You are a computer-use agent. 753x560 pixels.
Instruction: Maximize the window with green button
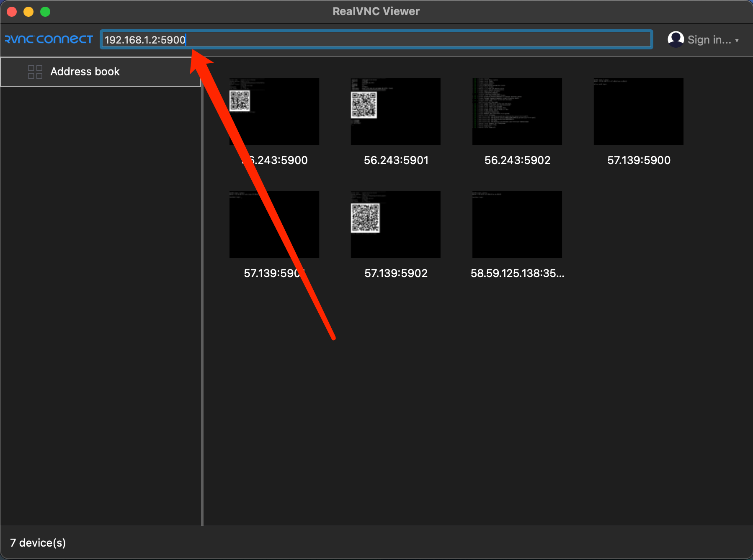[x=45, y=12]
